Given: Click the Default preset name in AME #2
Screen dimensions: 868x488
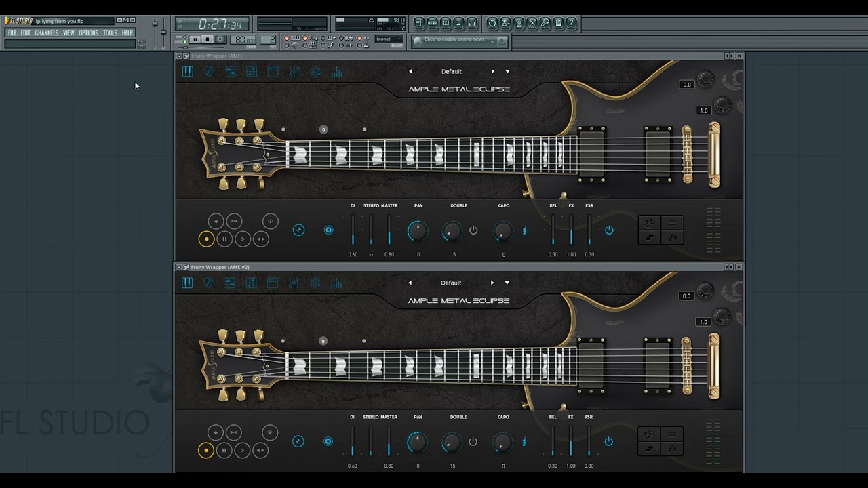Looking at the screenshot, I should pyautogui.click(x=452, y=283).
